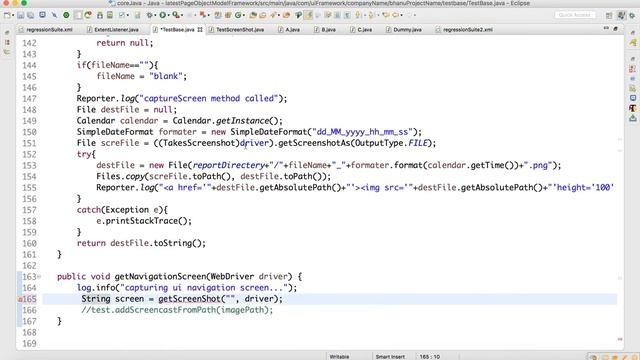This screenshot has height=360, width=640.
Task: Click the Open Perspective icon
Action: pyautogui.click(x=609, y=16)
